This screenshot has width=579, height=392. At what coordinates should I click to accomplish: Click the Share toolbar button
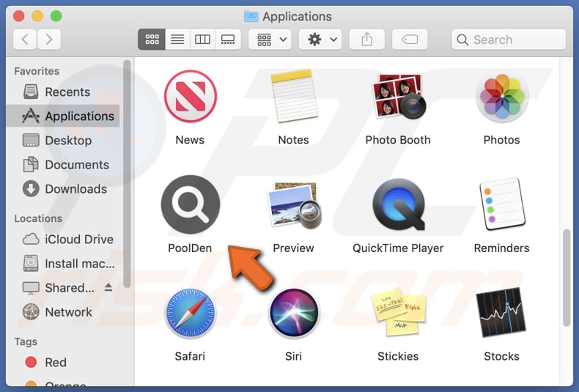366,39
